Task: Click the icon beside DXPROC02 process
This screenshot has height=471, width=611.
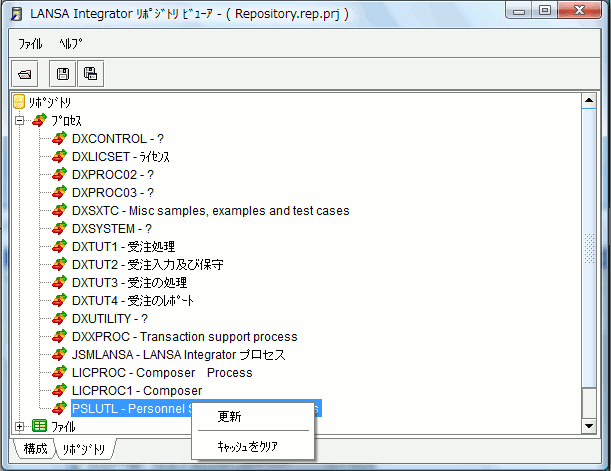Action: coord(59,174)
